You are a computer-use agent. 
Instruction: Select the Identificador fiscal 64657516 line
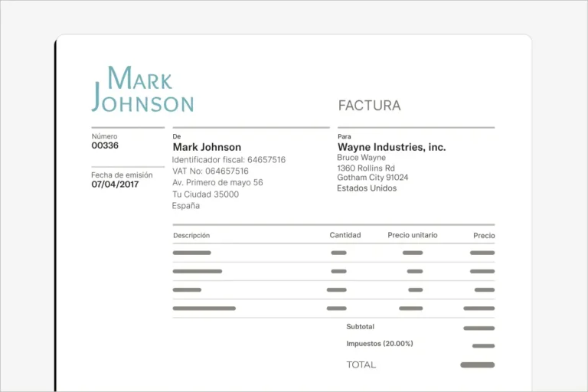pyautogui.click(x=229, y=160)
